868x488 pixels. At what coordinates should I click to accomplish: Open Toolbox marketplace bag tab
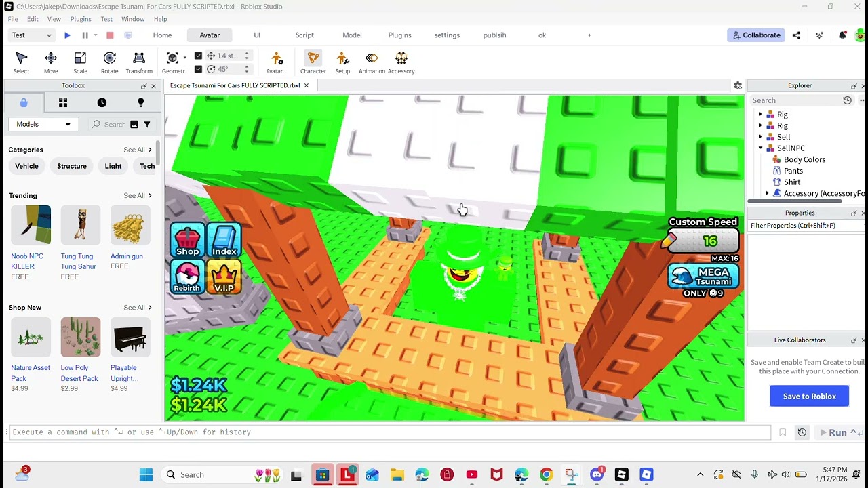tap(24, 102)
